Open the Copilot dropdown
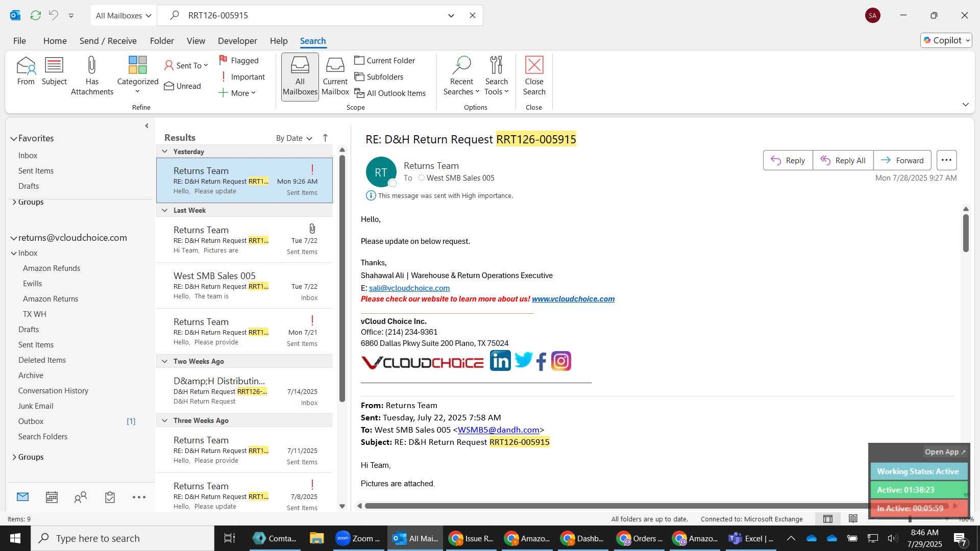 (x=946, y=40)
